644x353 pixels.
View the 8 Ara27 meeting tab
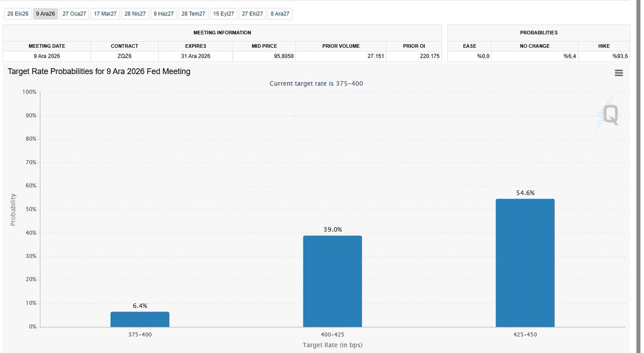[x=280, y=14]
